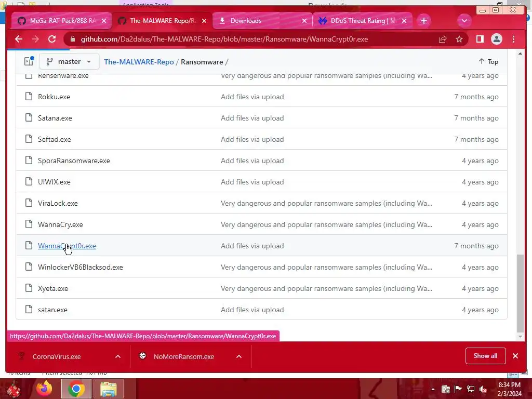Click the Ransomware breadcrumb

pyautogui.click(x=202, y=62)
